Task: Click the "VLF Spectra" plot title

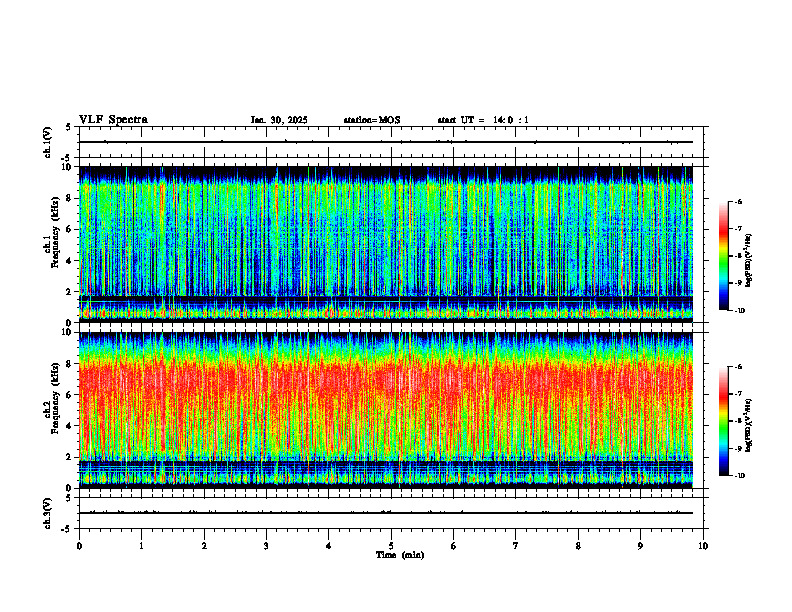Action: tap(114, 120)
